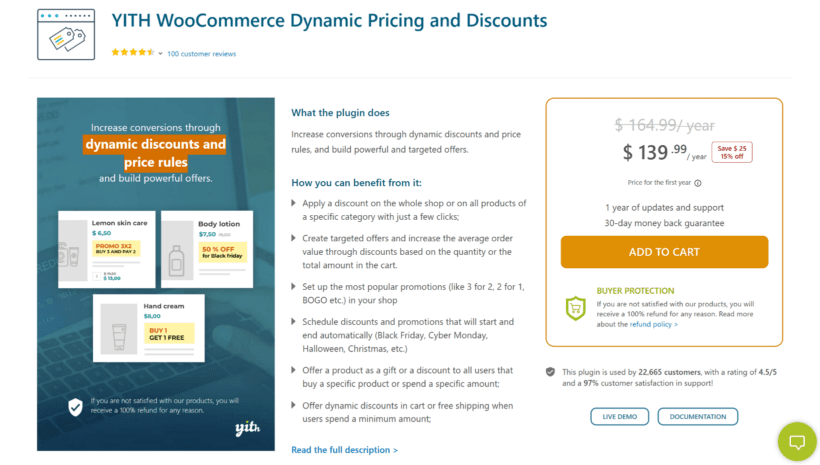Click the Hand cream product card
This screenshot has width=820, height=465.
click(149, 328)
